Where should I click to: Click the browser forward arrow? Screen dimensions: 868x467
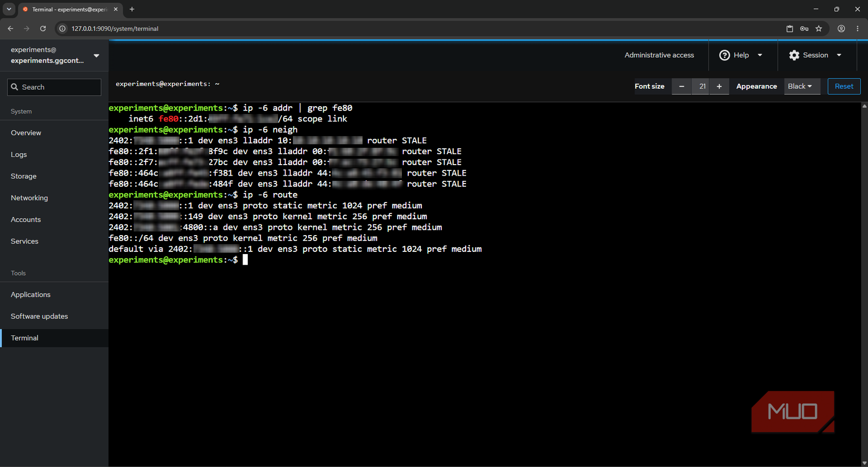coord(27,28)
